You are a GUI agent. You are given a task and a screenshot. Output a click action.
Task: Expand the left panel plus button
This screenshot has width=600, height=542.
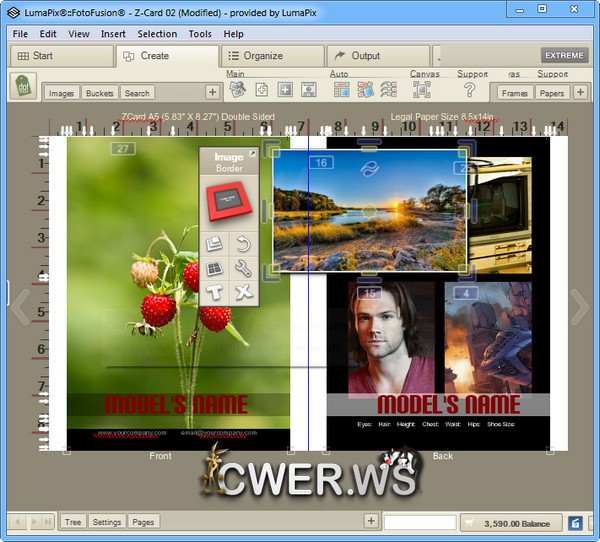tap(212, 92)
